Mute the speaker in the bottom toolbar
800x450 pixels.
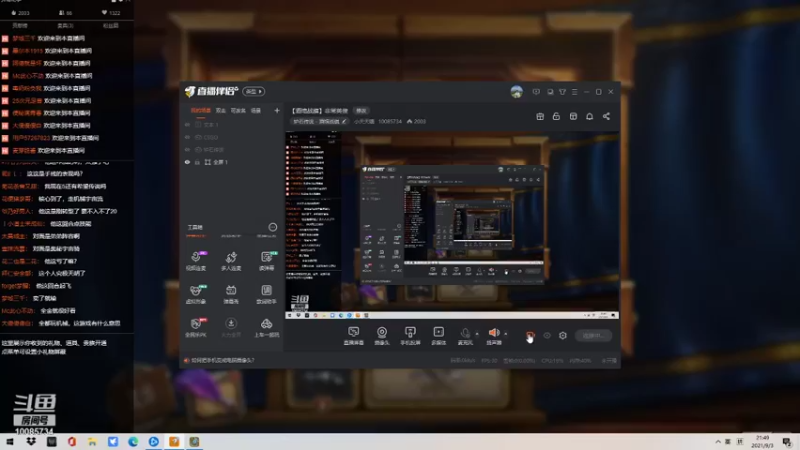click(x=493, y=336)
